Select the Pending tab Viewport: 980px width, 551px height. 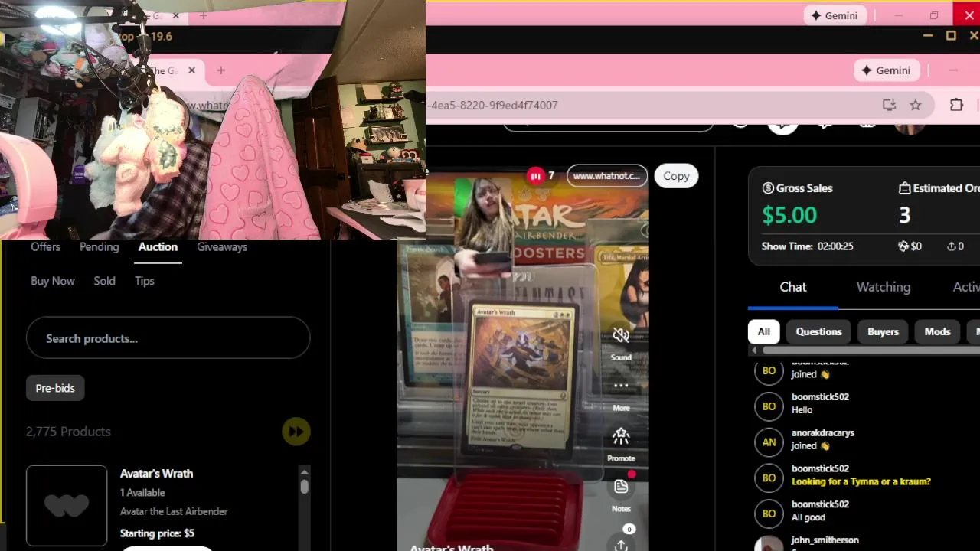pyautogui.click(x=100, y=246)
